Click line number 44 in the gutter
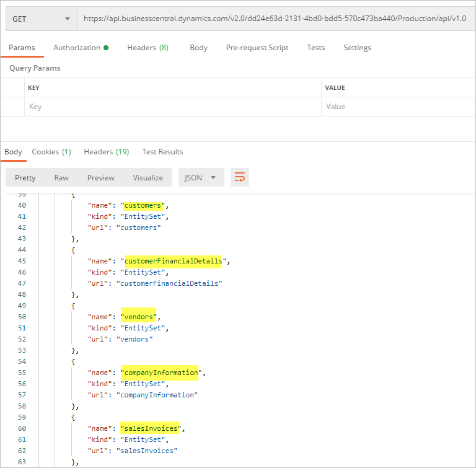 pyautogui.click(x=22, y=250)
